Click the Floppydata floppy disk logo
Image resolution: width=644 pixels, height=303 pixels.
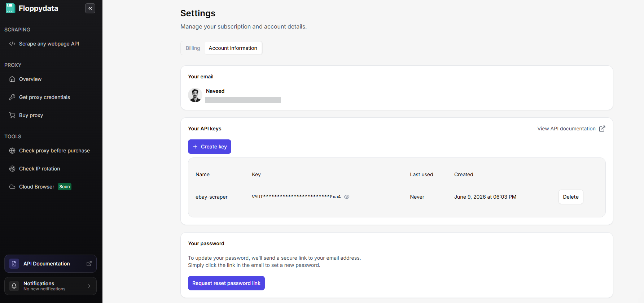click(10, 8)
